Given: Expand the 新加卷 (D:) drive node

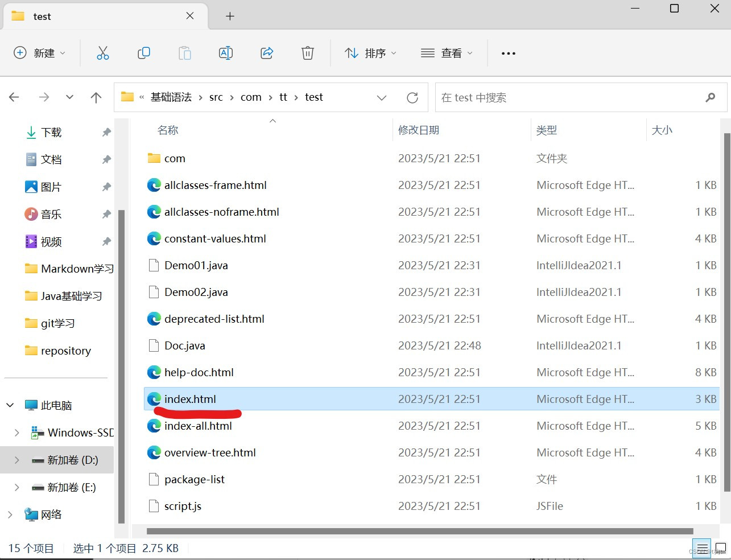Looking at the screenshot, I should (17, 460).
